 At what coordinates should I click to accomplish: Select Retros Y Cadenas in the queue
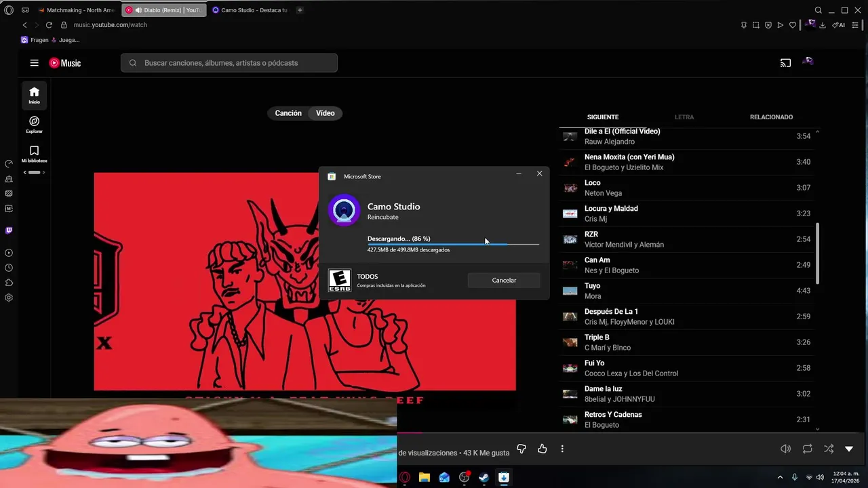pyautogui.click(x=686, y=420)
